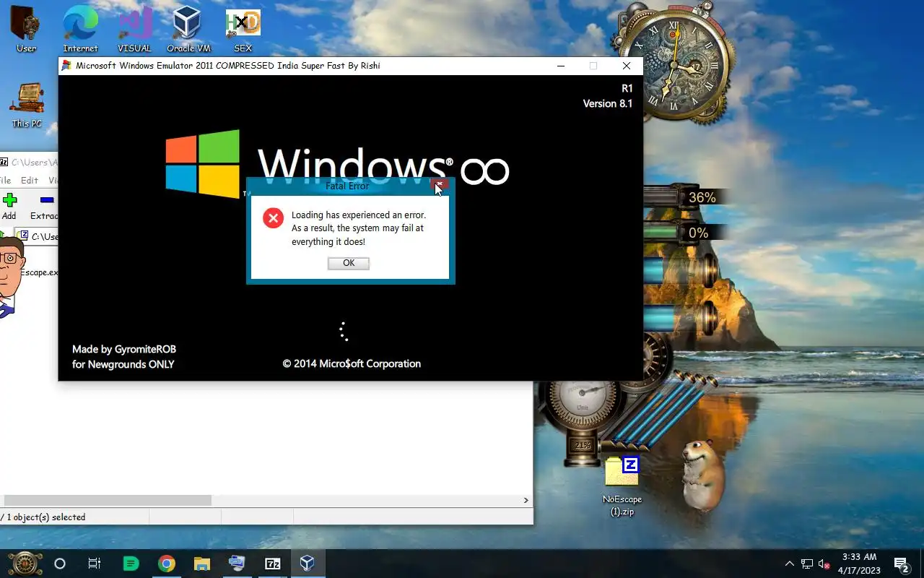Click the Windows logo in the emulator
Viewport: 924px width, 578px height.
point(202,163)
